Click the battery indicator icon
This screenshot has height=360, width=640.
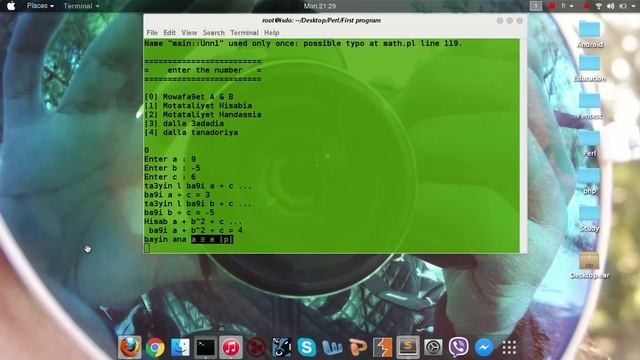click(623, 6)
